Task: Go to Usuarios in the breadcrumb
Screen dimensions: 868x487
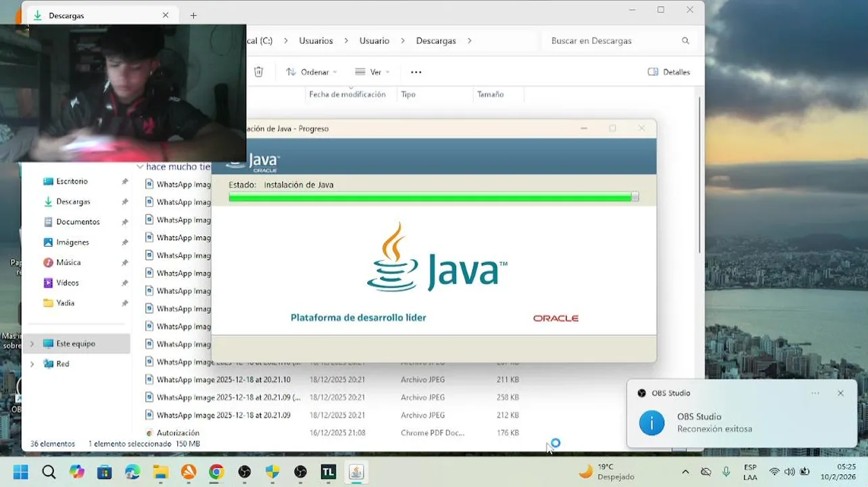Action: [x=316, y=41]
